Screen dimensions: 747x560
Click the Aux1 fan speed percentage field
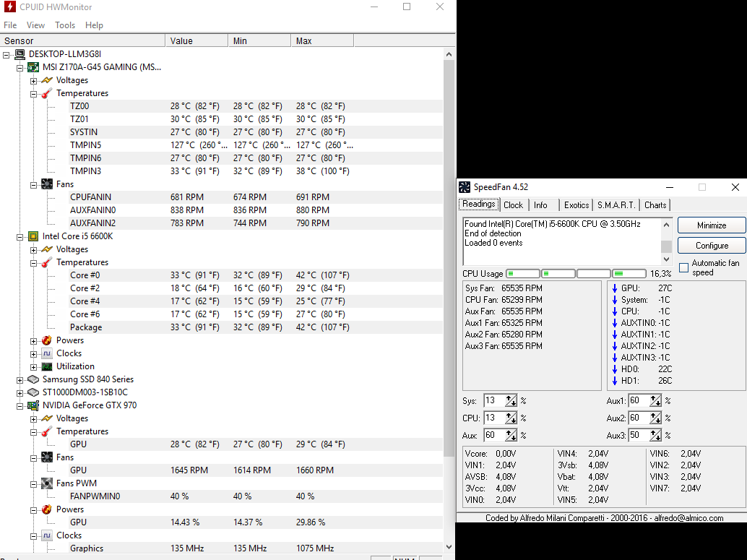point(639,401)
